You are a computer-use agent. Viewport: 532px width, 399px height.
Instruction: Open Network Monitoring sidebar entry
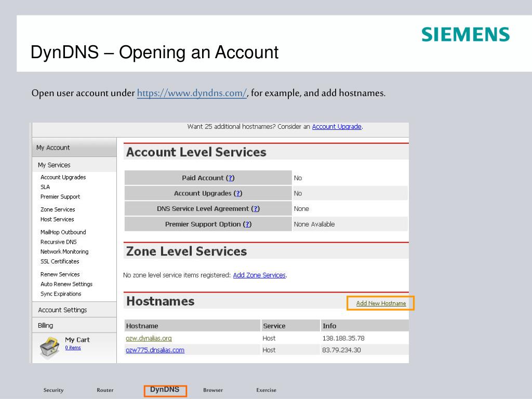click(x=64, y=252)
